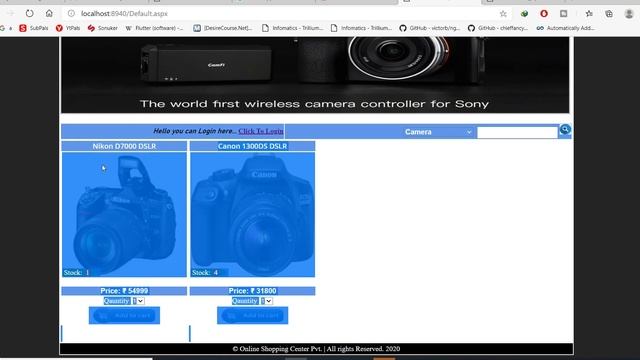The height and width of the screenshot is (360, 640).
Task: Click the square extension icon in toolbar
Action: [564, 14]
